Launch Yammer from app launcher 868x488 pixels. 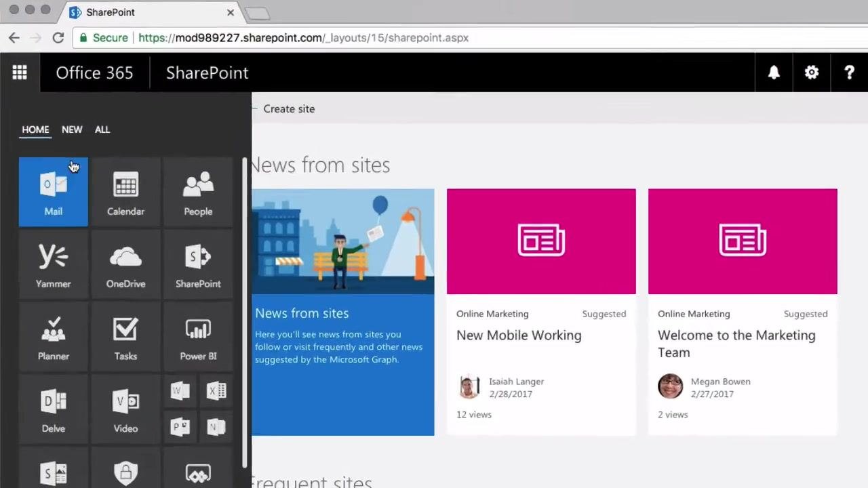point(54,264)
